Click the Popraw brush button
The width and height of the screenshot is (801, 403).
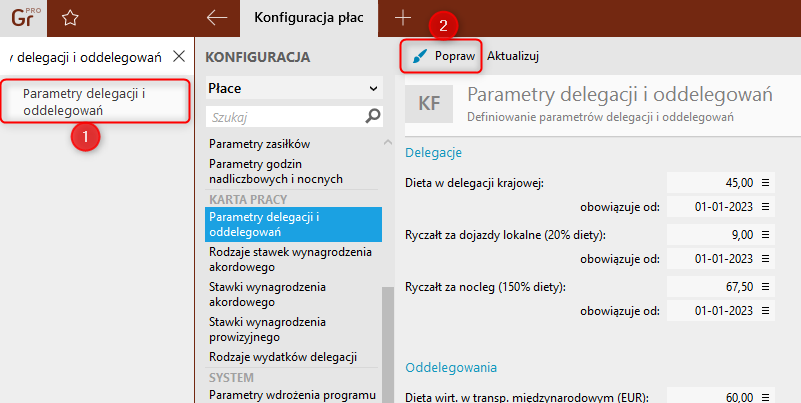[443, 56]
